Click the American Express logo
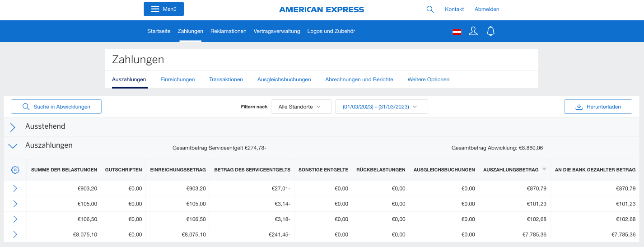 pos(322,9)
